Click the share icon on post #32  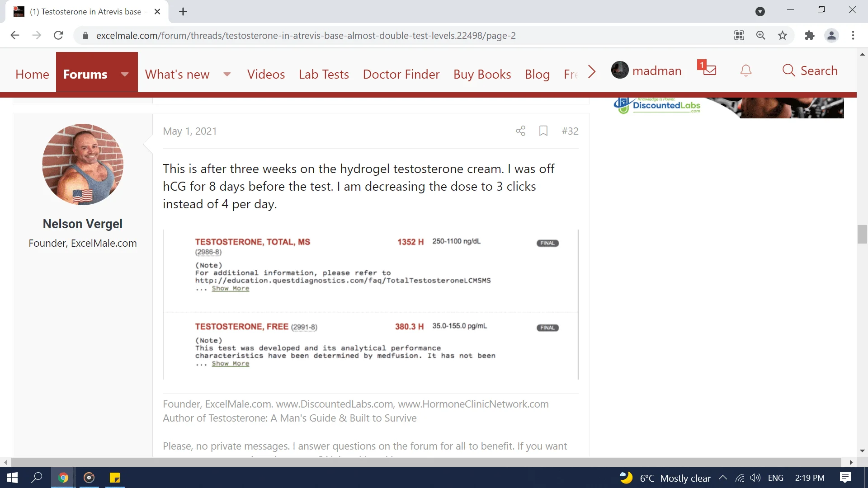(520, 131)
